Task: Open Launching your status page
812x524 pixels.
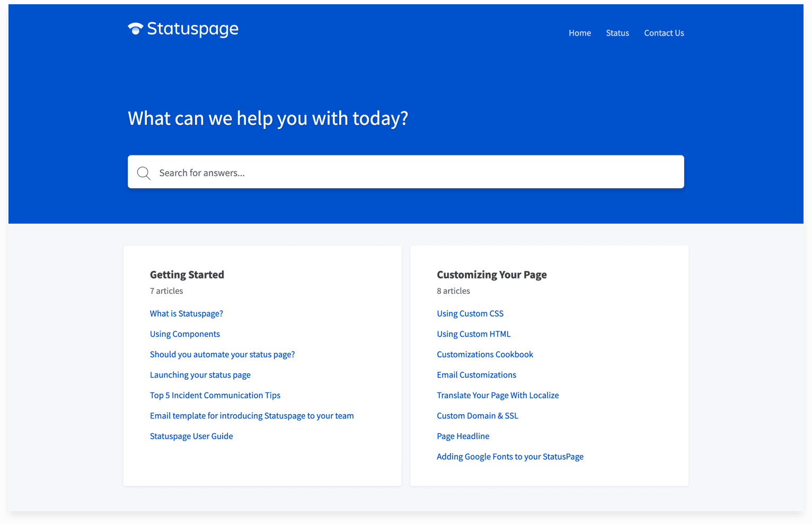Action: 200,374
